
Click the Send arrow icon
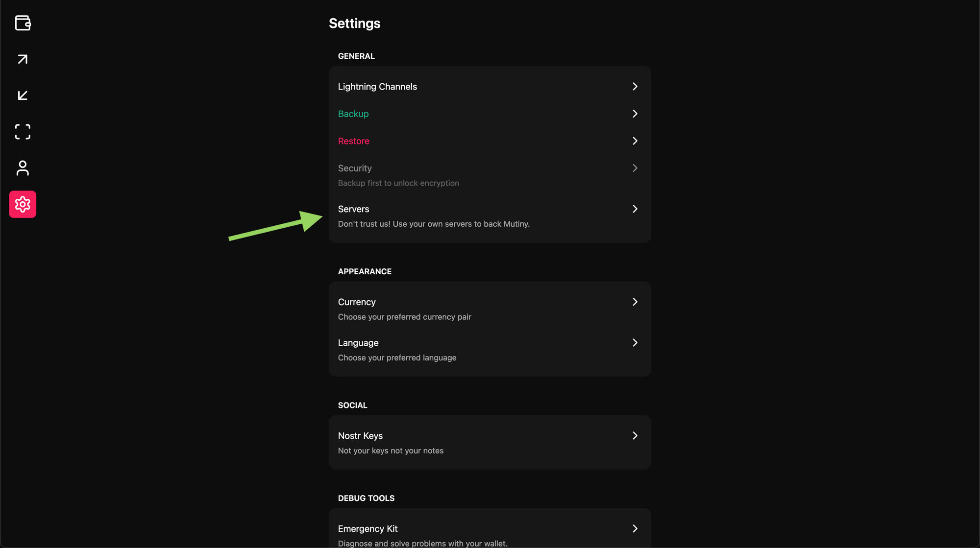point(23,59)
